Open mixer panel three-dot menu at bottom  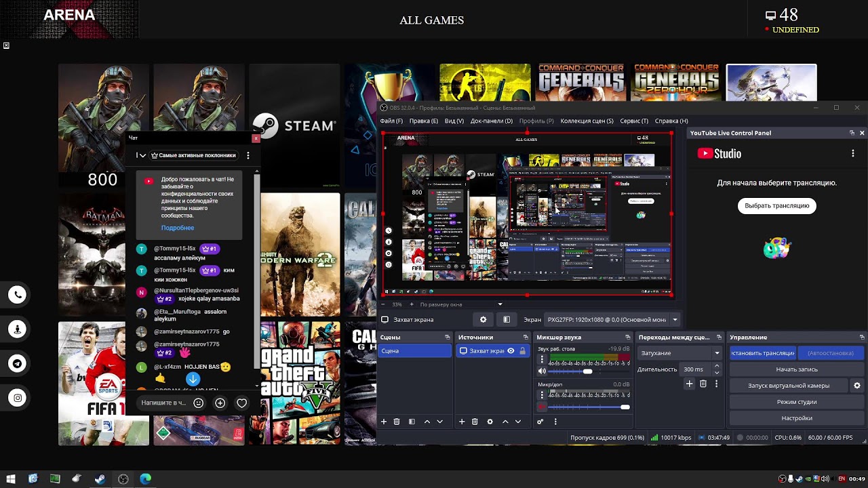(x=555, y=422)
